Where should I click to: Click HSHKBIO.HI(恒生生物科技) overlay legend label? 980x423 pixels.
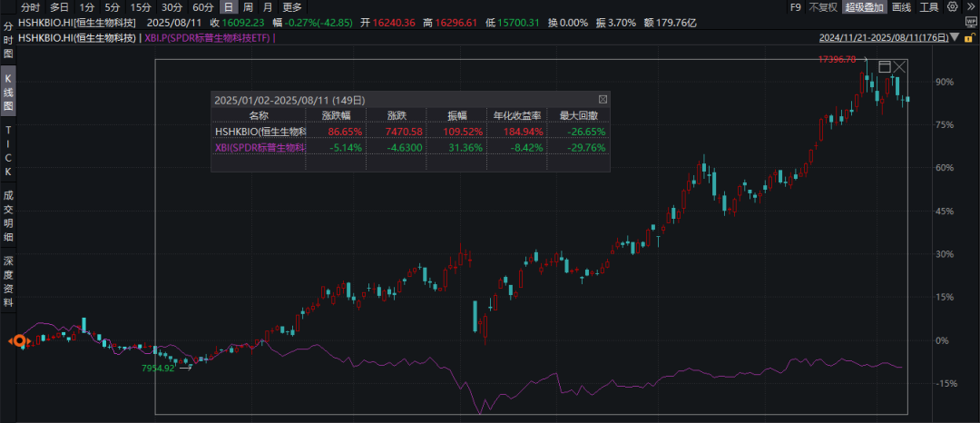pyautogui.click(x=77, y=37)
